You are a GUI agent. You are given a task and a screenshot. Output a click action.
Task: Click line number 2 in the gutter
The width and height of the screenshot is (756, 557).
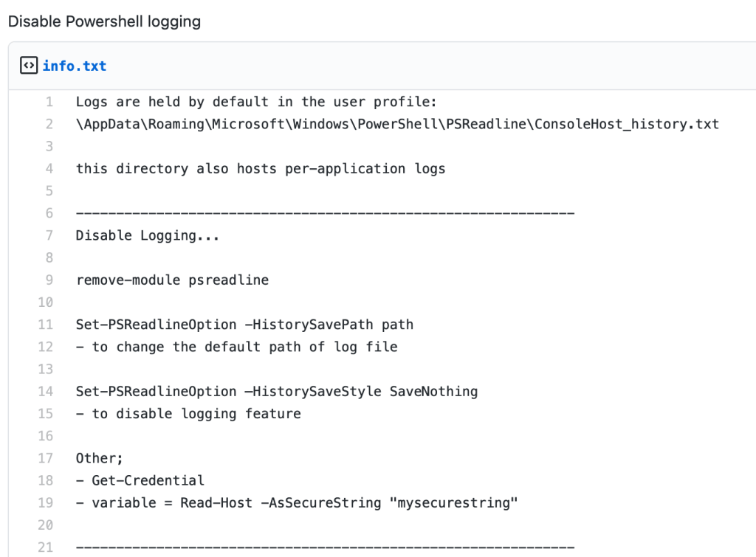pos(49,124)
